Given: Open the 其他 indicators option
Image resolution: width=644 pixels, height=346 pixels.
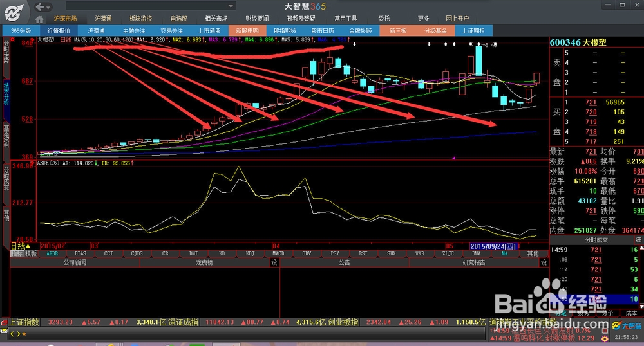Looking at the screenshot, I should pyautogui.click(x=533, y=254).
